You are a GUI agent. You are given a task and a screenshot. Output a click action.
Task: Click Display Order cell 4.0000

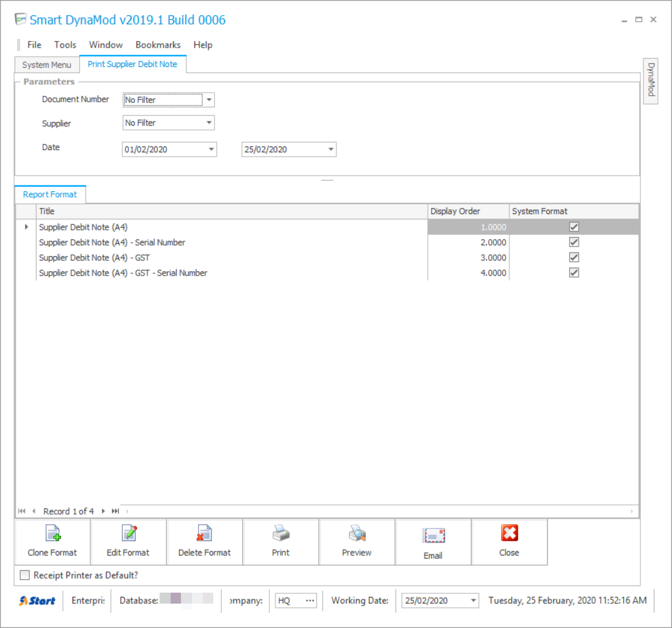tap(468, 273)
